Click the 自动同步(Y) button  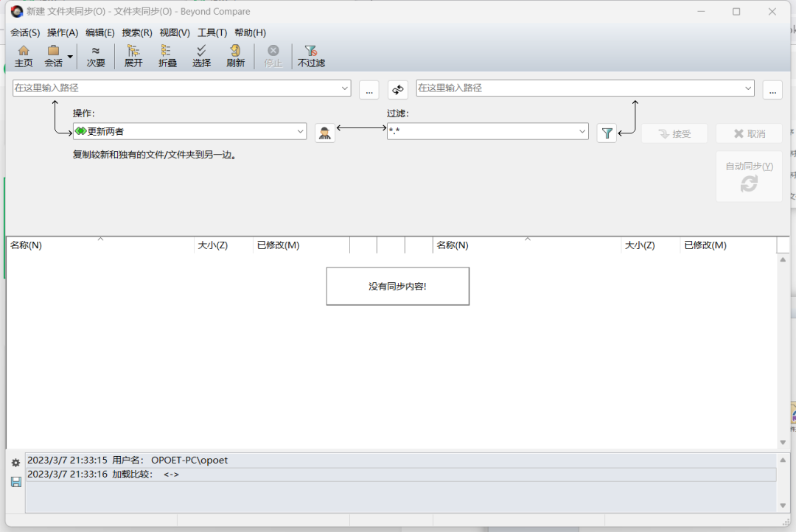(750, 176)
